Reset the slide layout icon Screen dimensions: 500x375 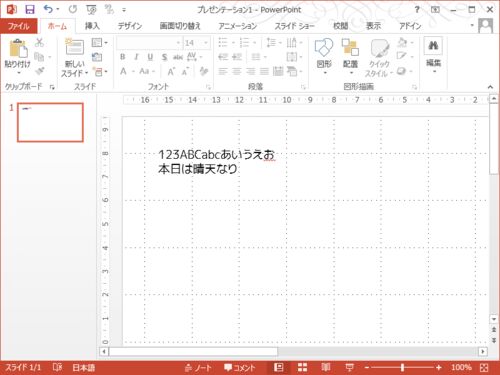97,57
